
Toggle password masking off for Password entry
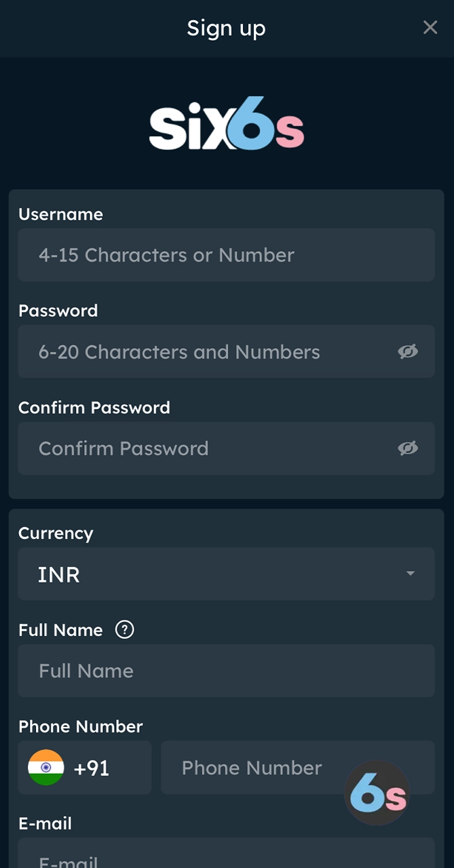(408, 351)
